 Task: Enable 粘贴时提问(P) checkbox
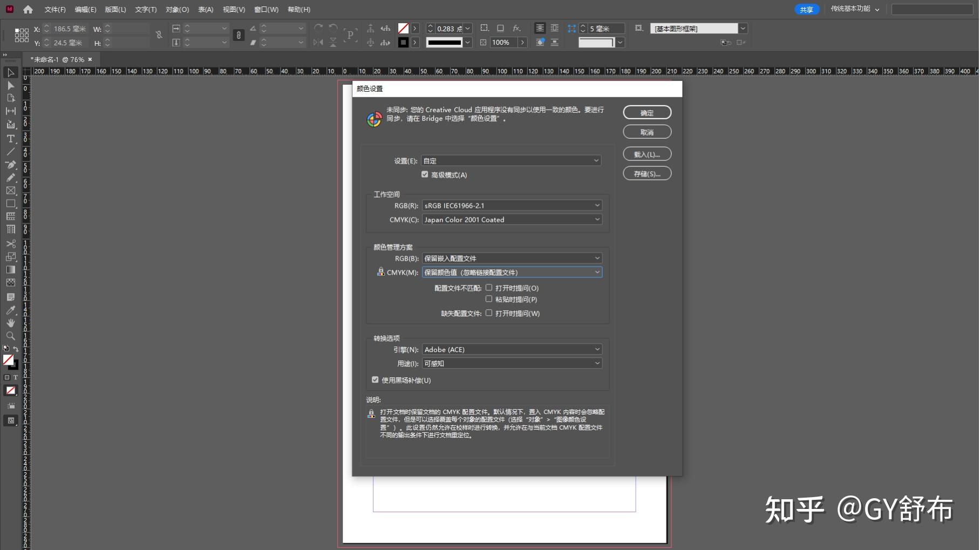(489, 298)
